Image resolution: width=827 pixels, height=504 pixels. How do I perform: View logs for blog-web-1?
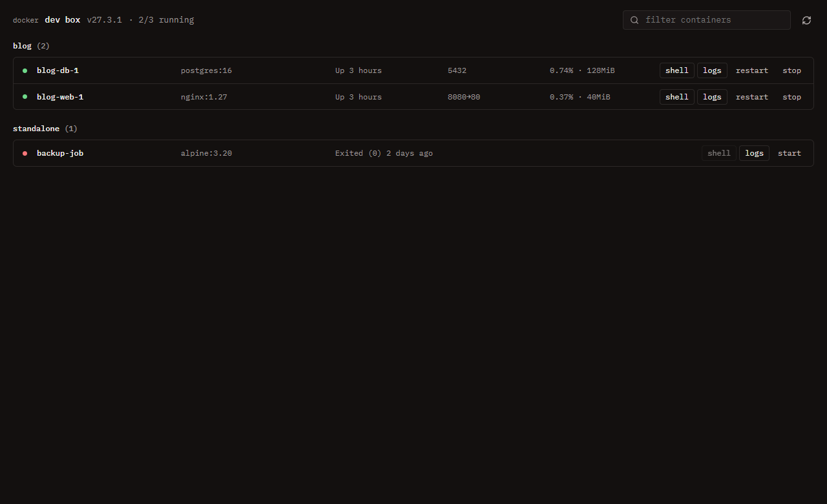point(712,97)
